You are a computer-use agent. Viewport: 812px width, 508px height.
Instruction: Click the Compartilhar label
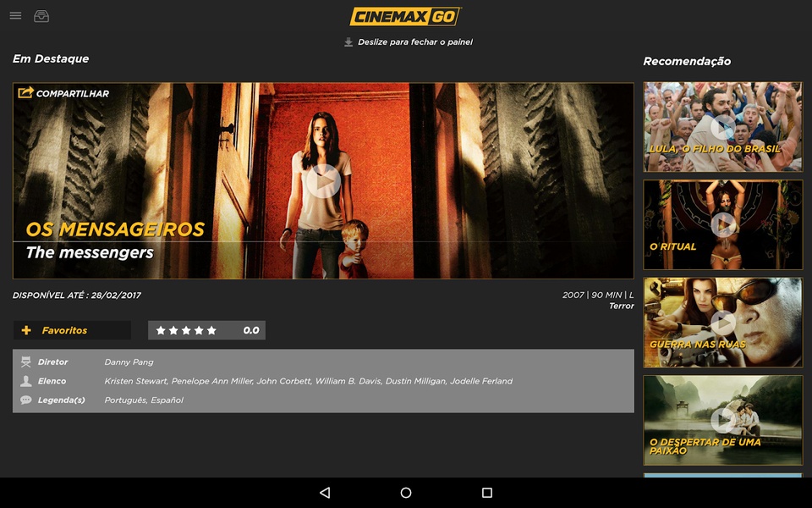pyautogui.click(x=73, y=94)
